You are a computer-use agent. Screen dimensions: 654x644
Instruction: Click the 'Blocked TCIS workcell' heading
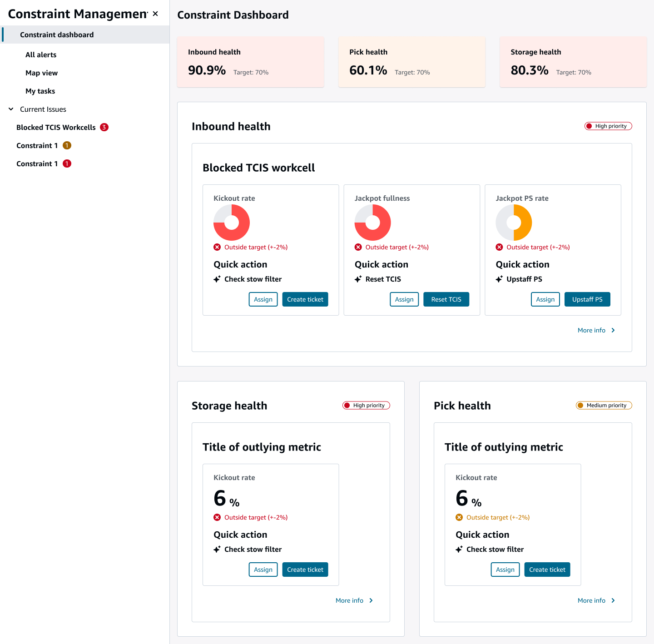[259, 168]
